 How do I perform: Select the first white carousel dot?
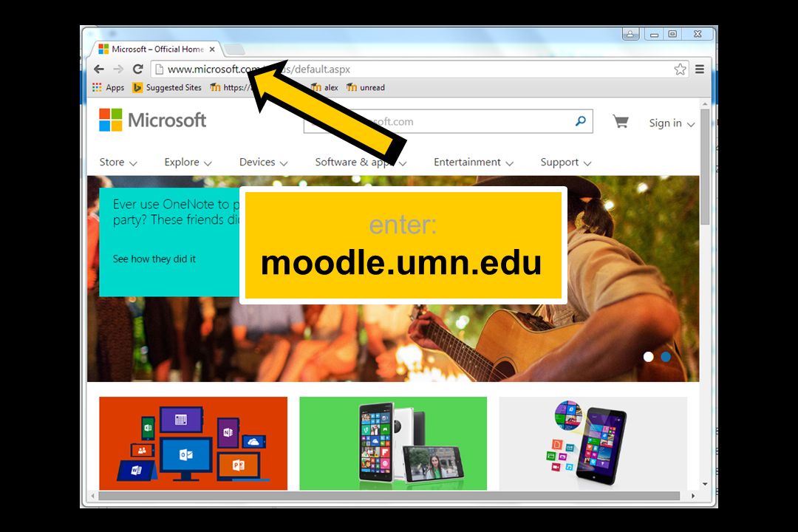pos(649,357)
